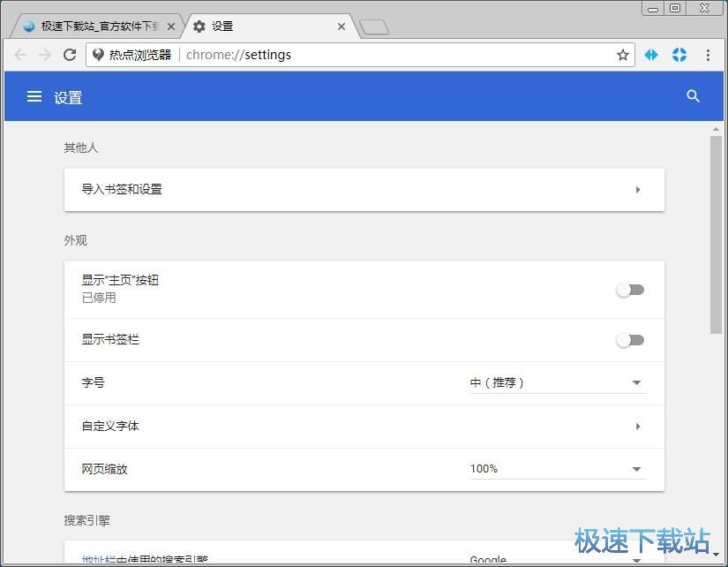This screenshot has height=567, width=728.
Task: Close the 极速下载站 tab
Action: click(x=171, y=26)
